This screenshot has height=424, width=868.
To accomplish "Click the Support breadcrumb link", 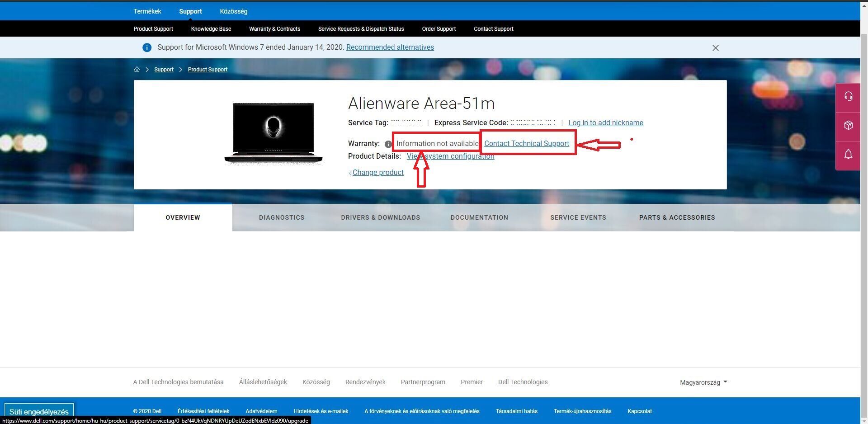I will [x=164, y=70].
